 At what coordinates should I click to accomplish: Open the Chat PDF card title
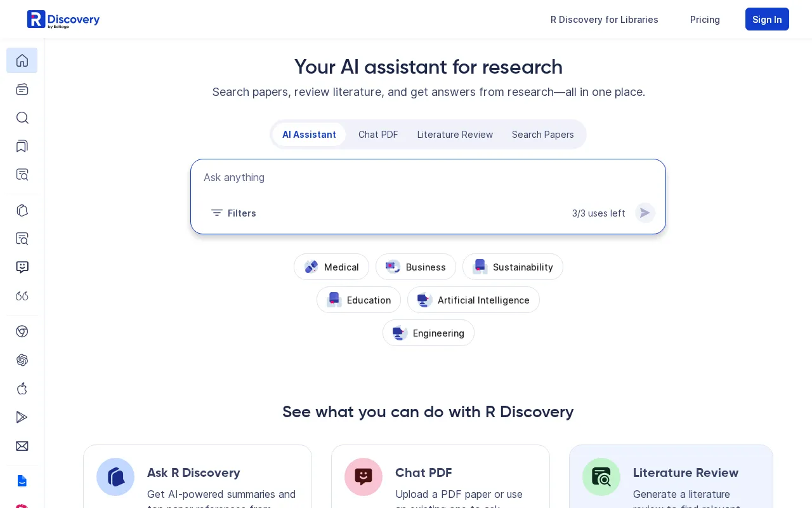[424, 472]
